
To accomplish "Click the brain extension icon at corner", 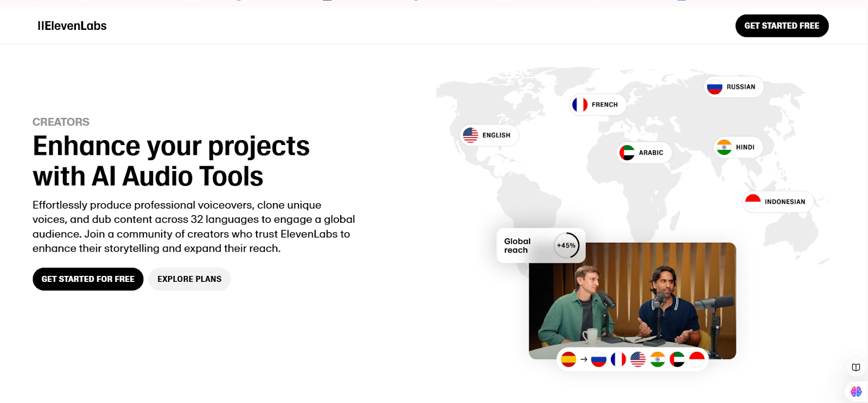I will coord(856,392).
